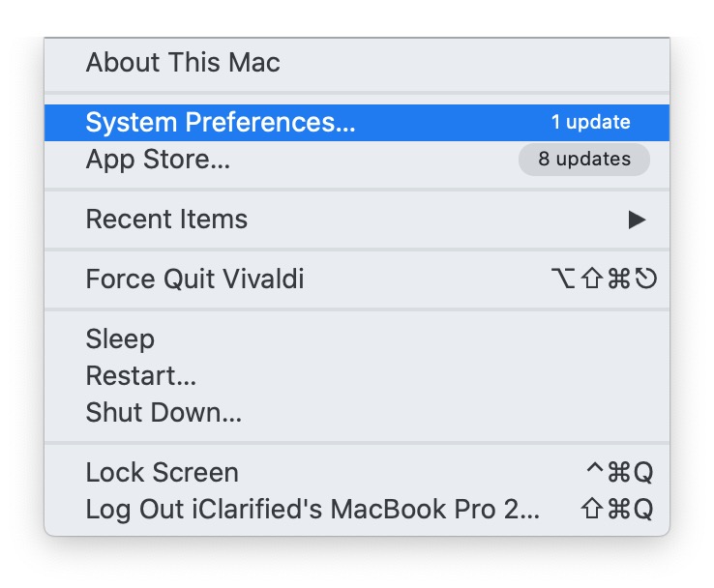Lock the screen via Lock Screen
Screen dimensions: 714x588
click(162, 473)
